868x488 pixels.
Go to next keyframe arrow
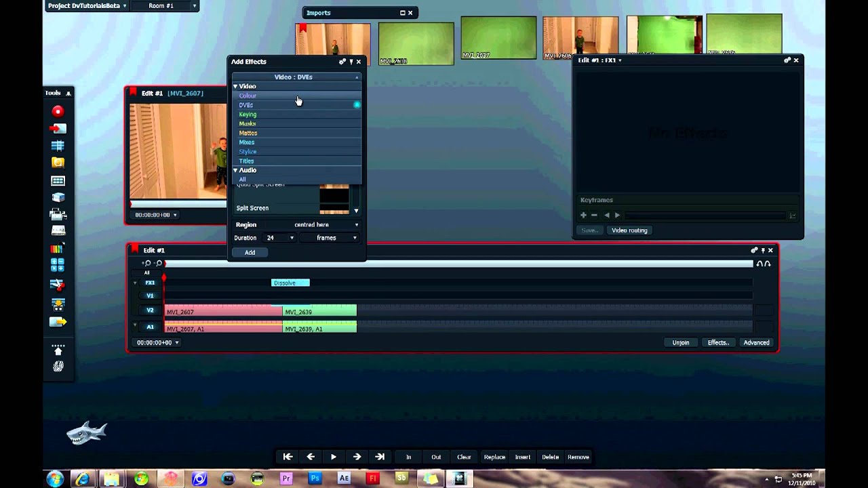click(617, 215)
